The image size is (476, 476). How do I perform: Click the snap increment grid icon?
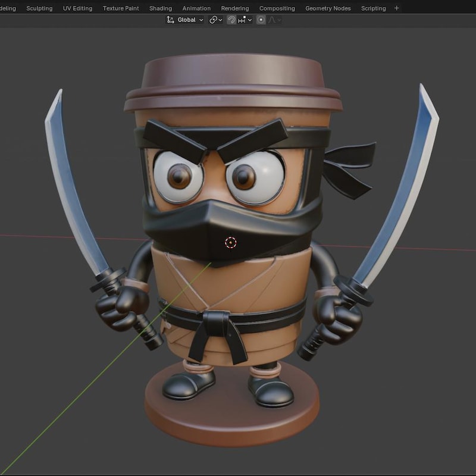pos(242,20)
